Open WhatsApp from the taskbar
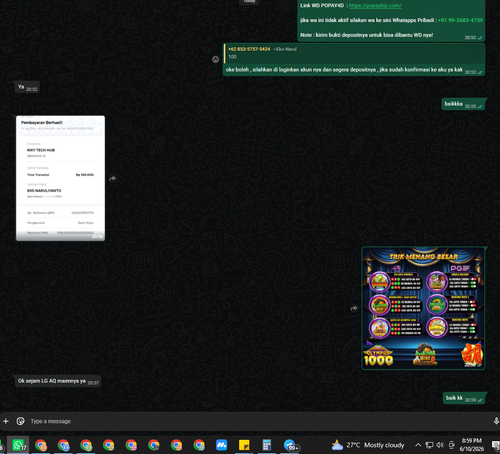500x454 pixels. [18, 445]
